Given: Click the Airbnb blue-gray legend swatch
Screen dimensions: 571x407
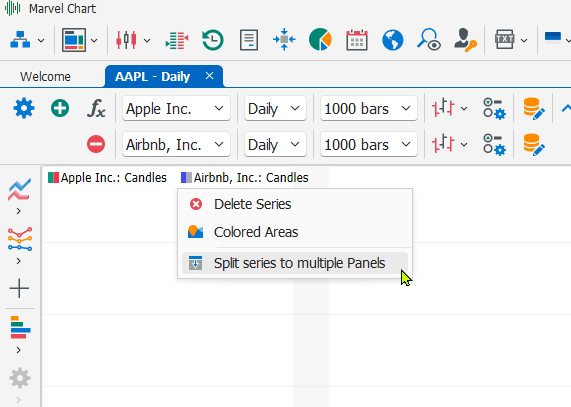Looking at the screenshot, I should (186, 178).
